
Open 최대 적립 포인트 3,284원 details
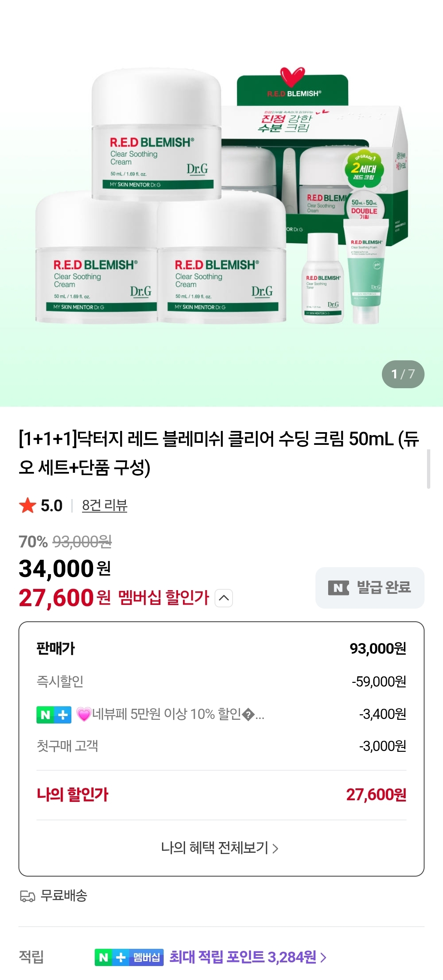click(248, 957)
